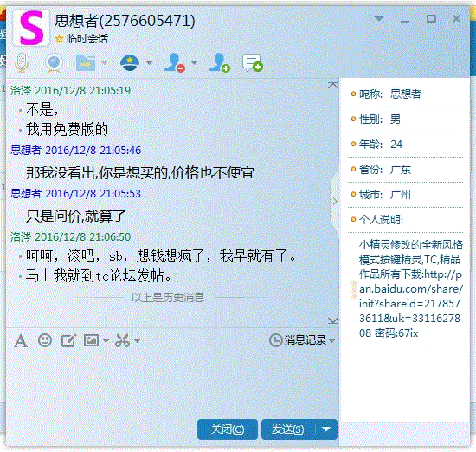Click the 发送(S) send button
The width and height of the screenshot is (476, 452).
288,429
